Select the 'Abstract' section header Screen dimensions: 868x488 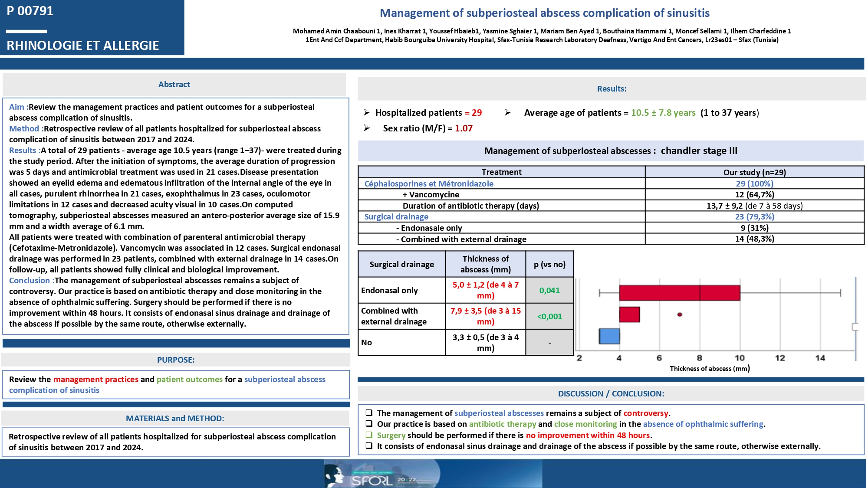click(x=174, y=85)
